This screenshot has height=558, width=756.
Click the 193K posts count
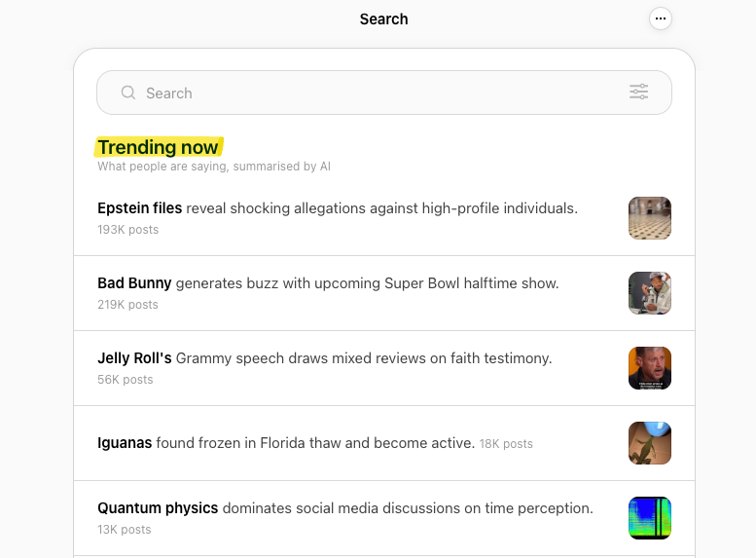pos(127,230)
